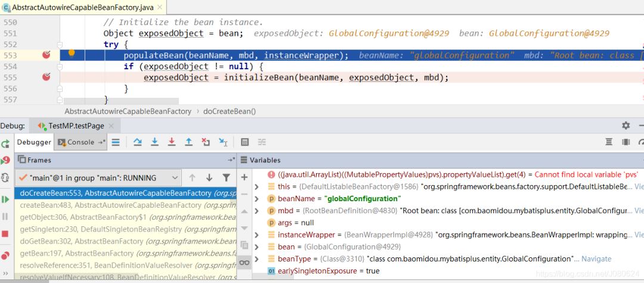This screenshot has height=283, width=644.
Task: Click the Step Out icon
Action: pyautogui.click(x=188, y=142)
